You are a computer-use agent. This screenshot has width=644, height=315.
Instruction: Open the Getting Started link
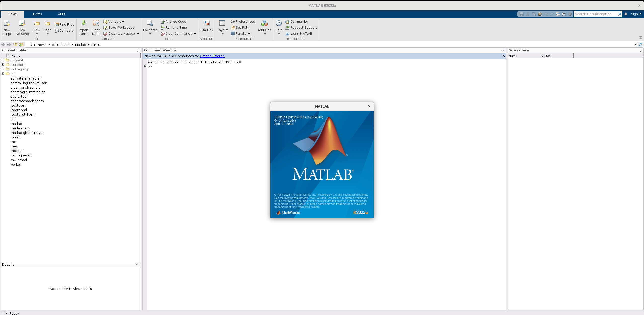[x=212, y=56]
